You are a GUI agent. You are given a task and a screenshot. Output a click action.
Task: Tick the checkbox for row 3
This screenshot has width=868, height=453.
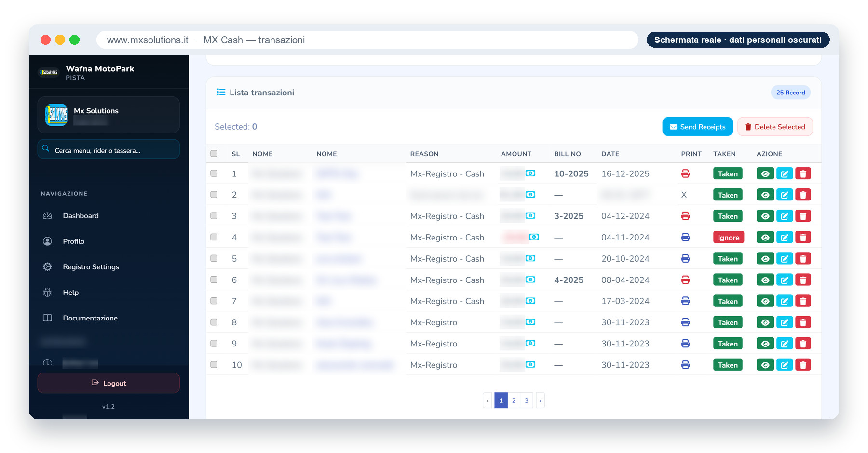(x=214, y=215)
